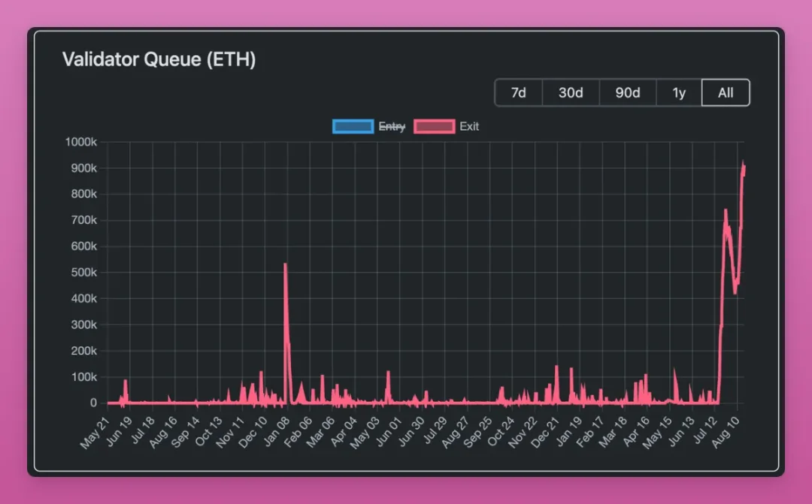812x504 pixels.
Task: Click the 1000k y-axis label
Action: [x=80, y=142]
